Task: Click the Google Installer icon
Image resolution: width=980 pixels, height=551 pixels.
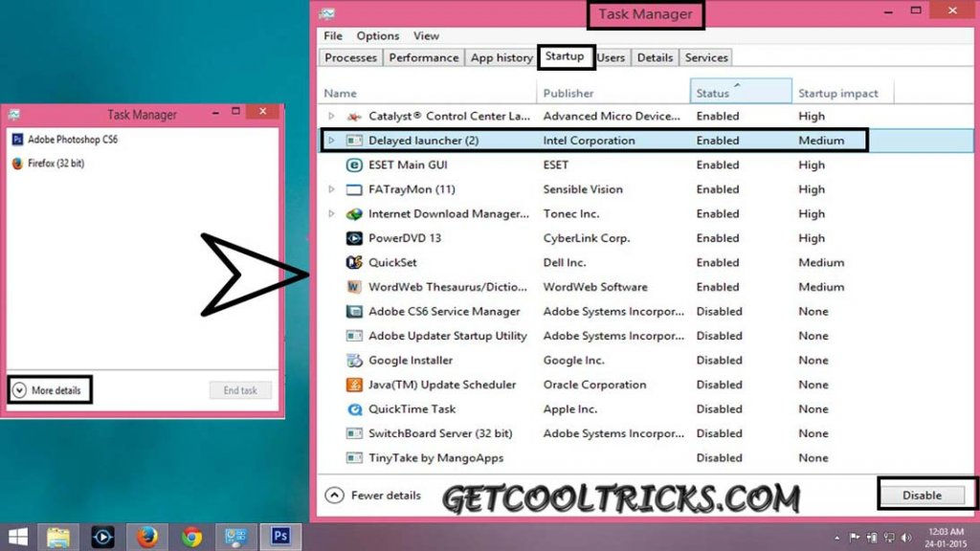Action: pos(354,360)
